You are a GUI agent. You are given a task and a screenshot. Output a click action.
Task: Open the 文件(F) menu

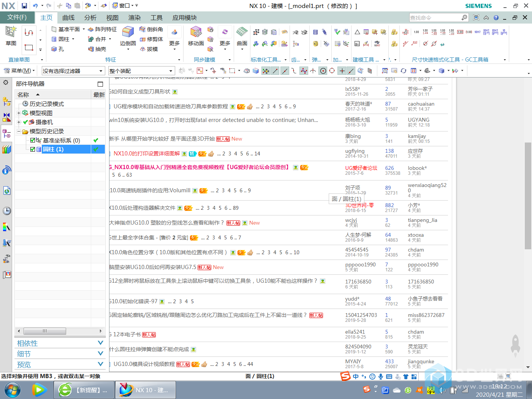click(17, 17)
